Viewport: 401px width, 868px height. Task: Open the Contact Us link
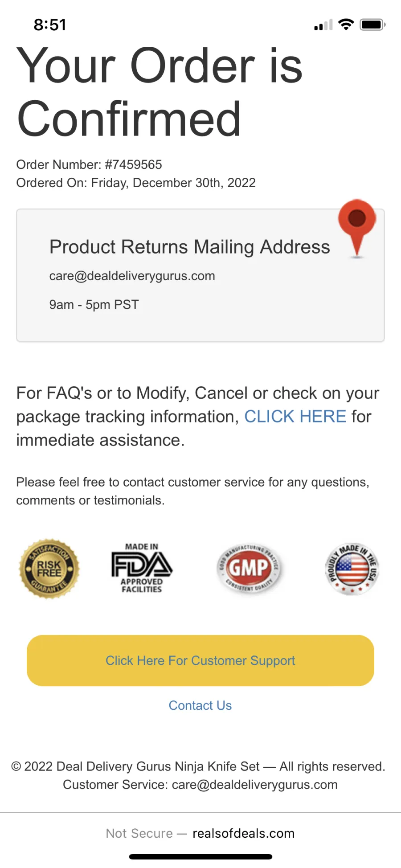click(200, 705)
